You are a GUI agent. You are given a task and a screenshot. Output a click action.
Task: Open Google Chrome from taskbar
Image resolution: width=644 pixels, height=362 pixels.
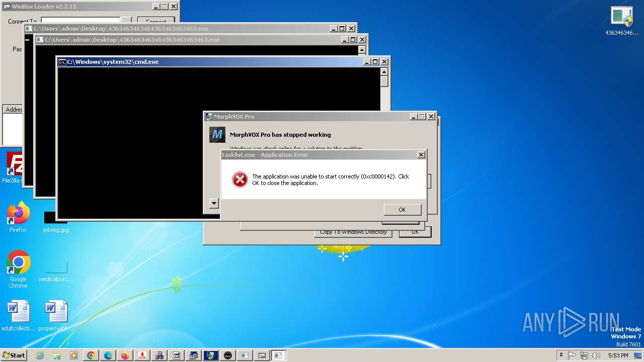click(x=91, y=355)
